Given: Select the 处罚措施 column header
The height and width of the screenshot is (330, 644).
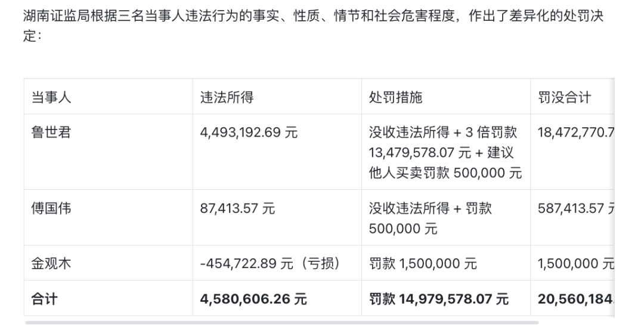Looking at the screenshot, I should pos(396,97).
